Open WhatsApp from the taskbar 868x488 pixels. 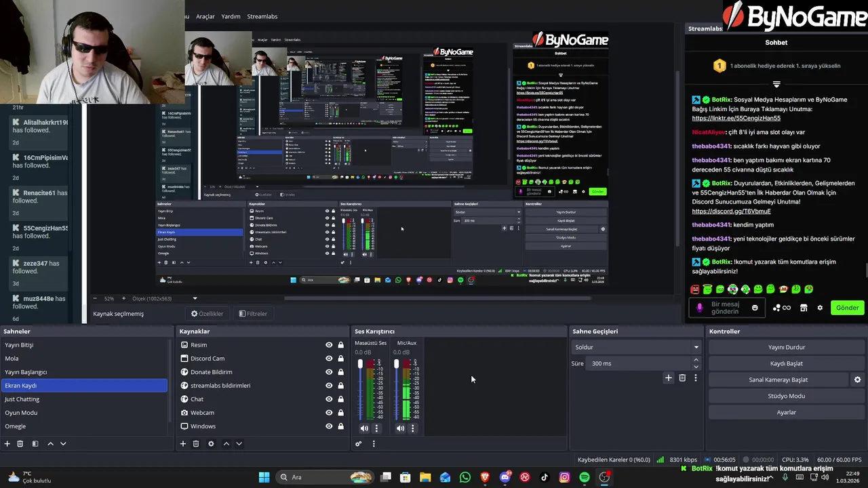pyautogui.click(x=465, y=477)
